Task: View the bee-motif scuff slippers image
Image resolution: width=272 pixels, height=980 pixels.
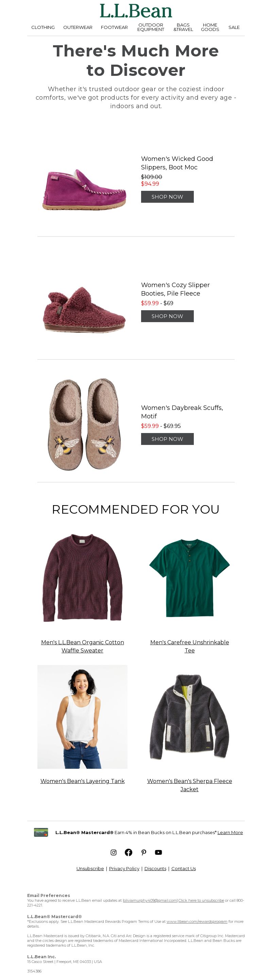Action: coord(84,424)
